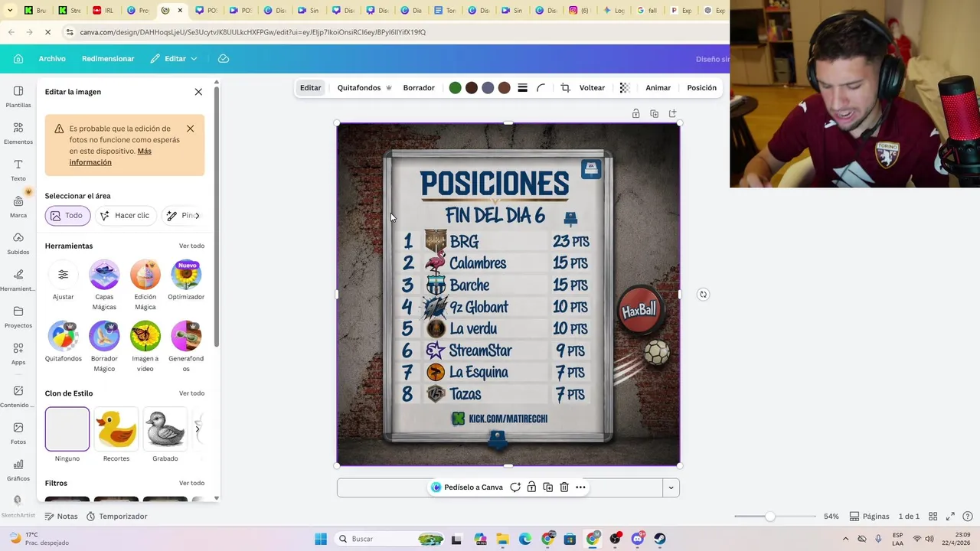This screenshot has height=551, width=980.
Task: Click the Posición button
Action: click(701, 88)
